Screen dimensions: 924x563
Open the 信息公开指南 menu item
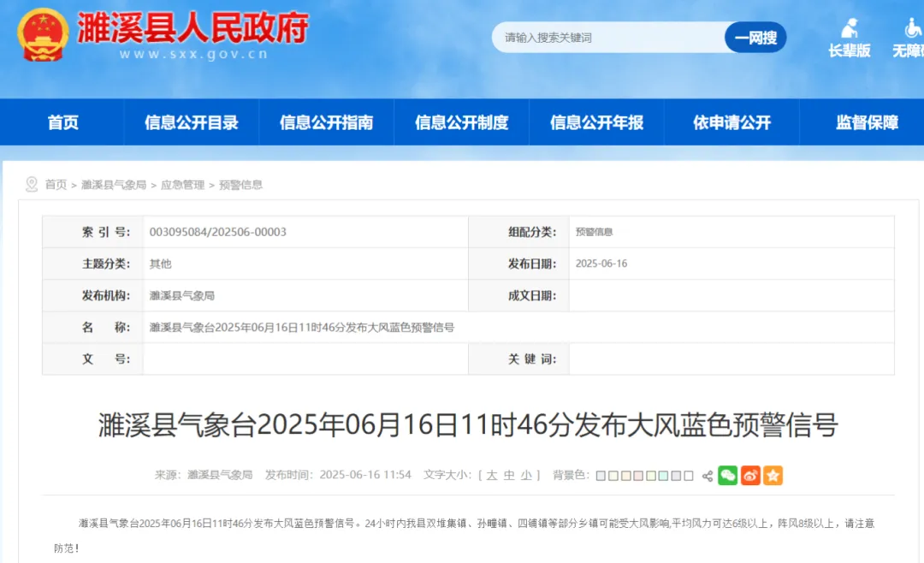327,122
